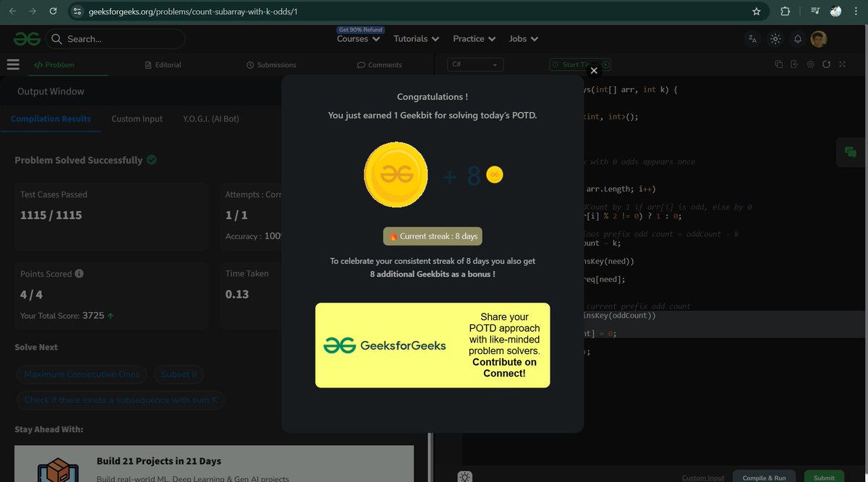Viewport: 868px width, 482px height.
Task: Expand the Practice menu
Action: (474, 39)
